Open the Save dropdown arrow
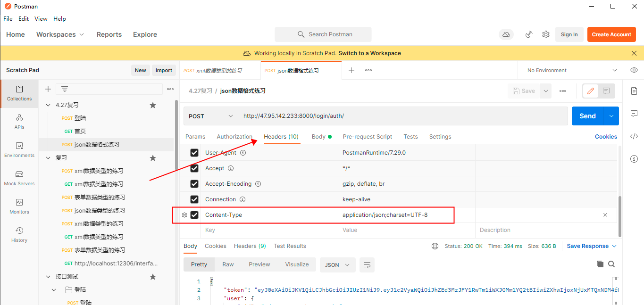This screenshot has height=305, width=644. [546, 91]
